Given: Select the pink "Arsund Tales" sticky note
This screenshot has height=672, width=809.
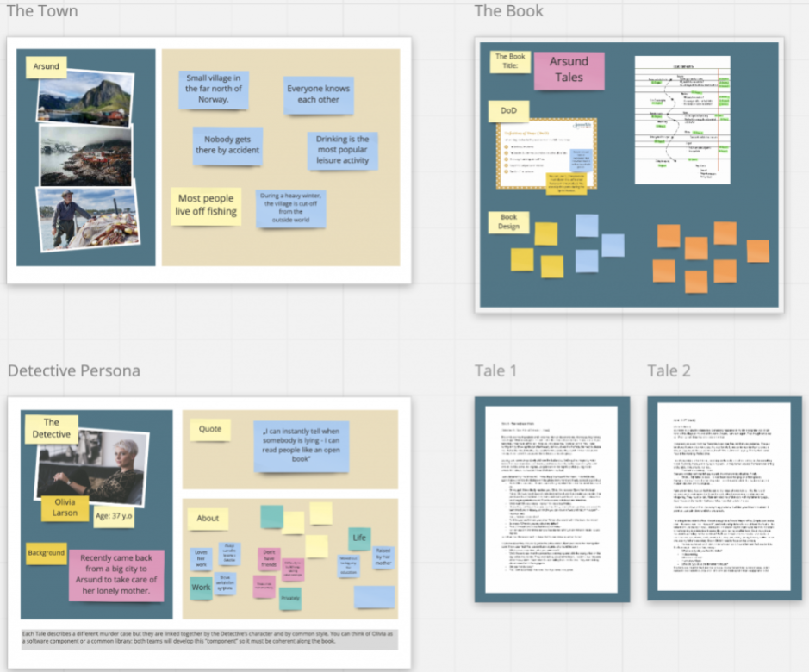Looking at the screenshot, I should coord(569,70).
